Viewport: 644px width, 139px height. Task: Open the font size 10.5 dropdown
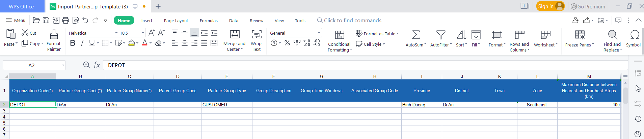pos(143,33)
